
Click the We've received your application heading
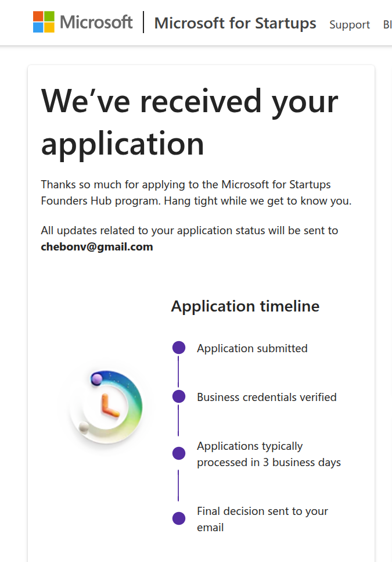(189, 123)
